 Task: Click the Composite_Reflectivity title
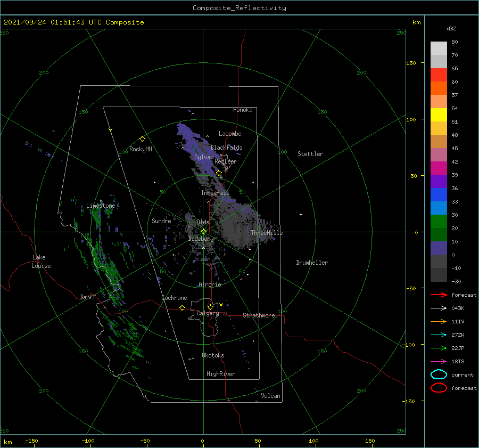pos(240,8)
